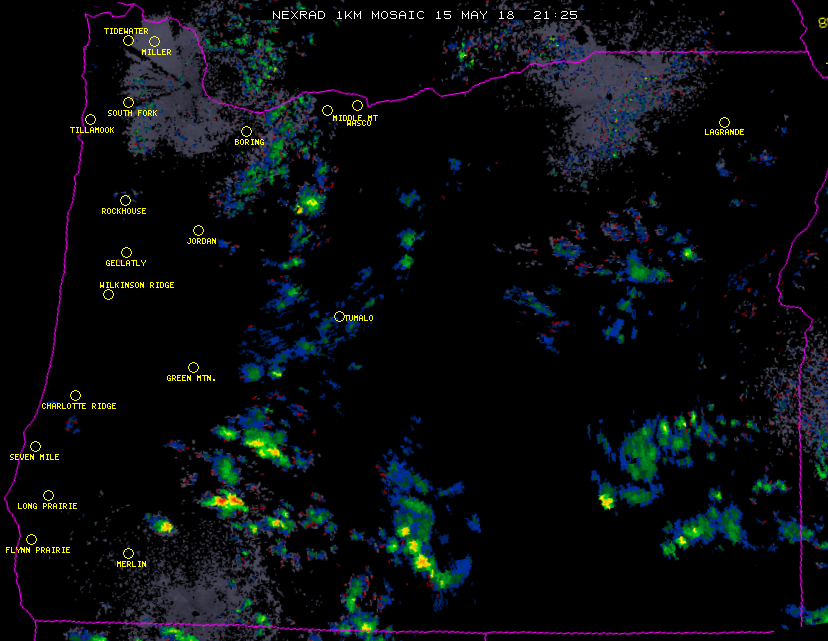Click the Wasco station circle marker
Screen dimensions: 828x641
point(357,105)
